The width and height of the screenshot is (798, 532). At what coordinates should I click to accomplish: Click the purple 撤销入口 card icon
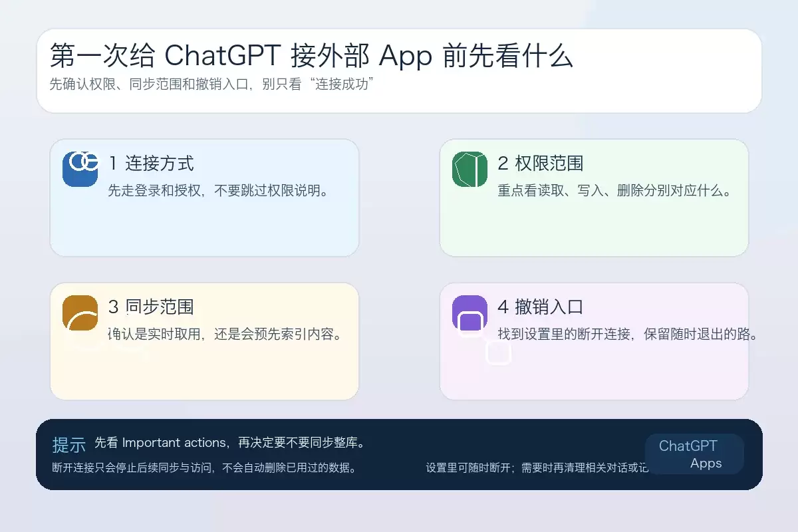click(469, 313)
